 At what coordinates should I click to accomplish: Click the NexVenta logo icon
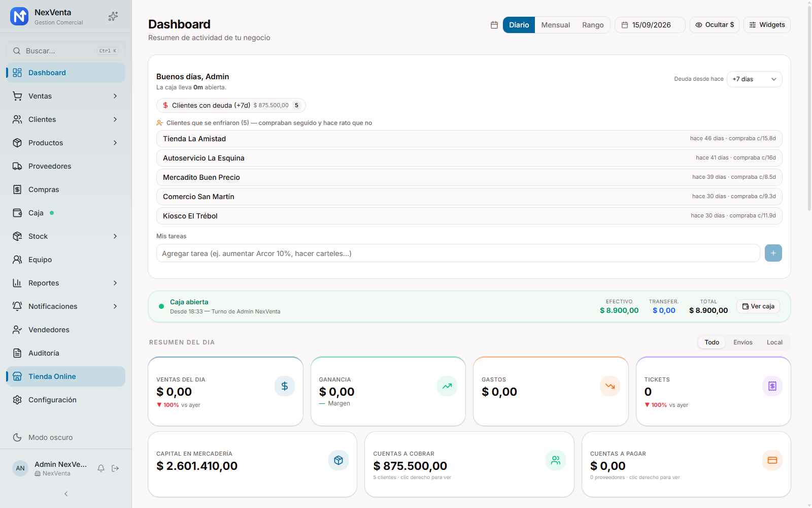(19, 16)
